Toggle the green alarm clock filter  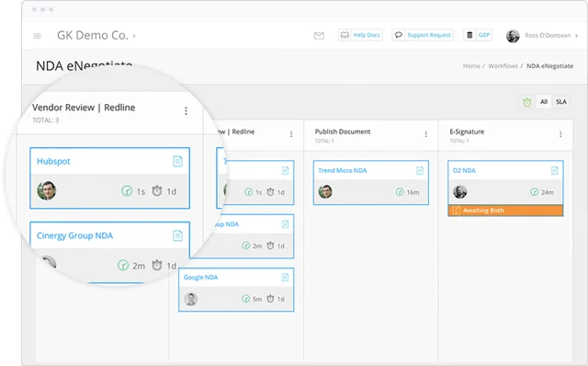tap(527, 102)
